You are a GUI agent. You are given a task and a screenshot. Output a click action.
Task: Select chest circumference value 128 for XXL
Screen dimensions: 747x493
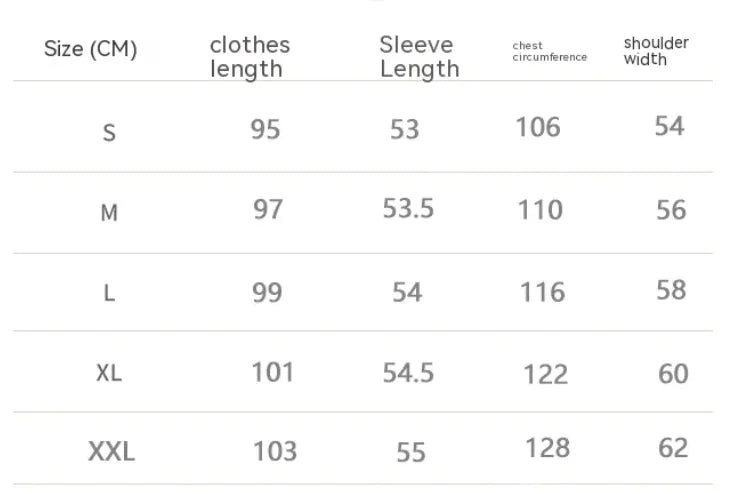[x=547, y=447]
